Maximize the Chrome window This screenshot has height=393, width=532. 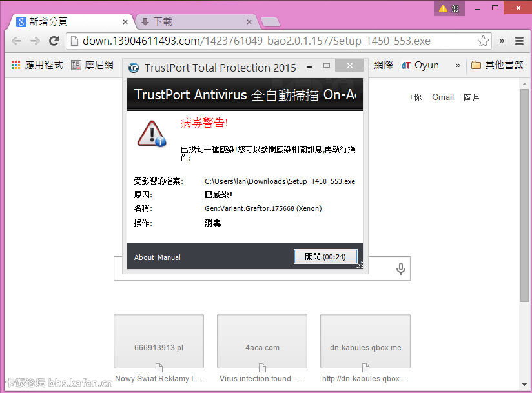[495, 8]
